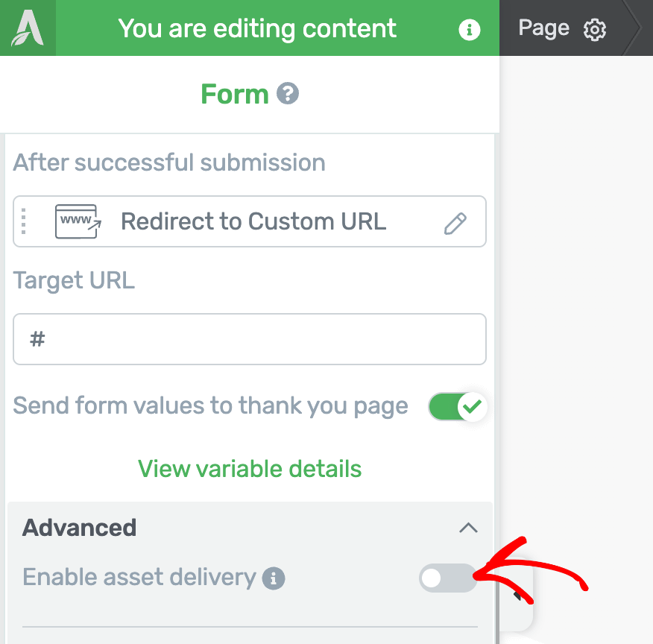Open View variable details link
The image size is (653, 644).
(x=250, y=469)
